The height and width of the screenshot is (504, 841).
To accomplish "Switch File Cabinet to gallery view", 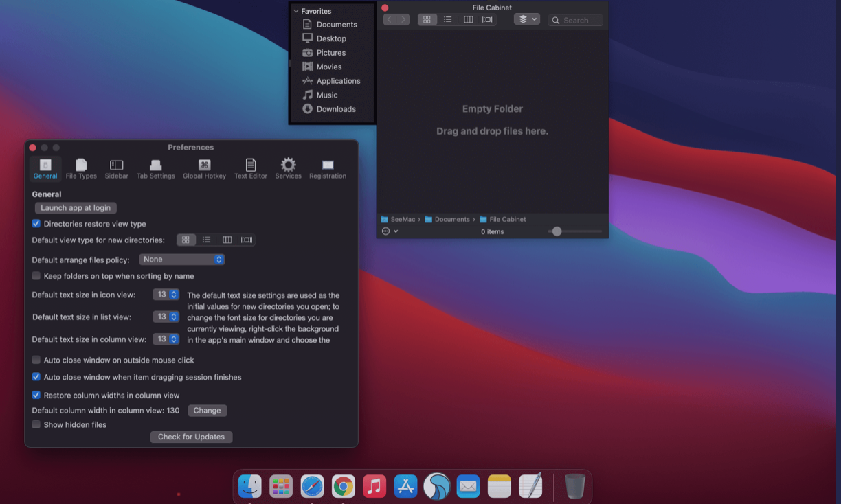I will click(x=487, y=19).
